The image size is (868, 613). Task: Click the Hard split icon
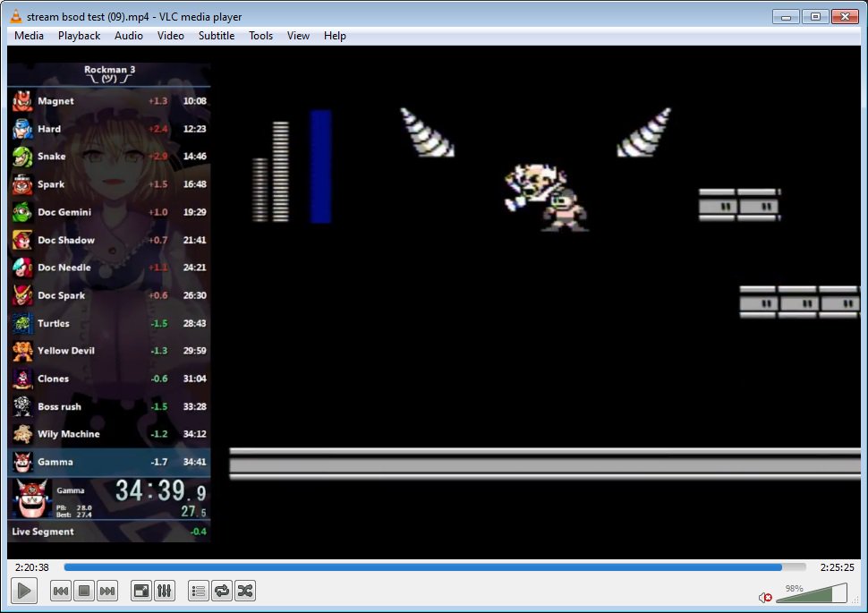coord(22,129)
